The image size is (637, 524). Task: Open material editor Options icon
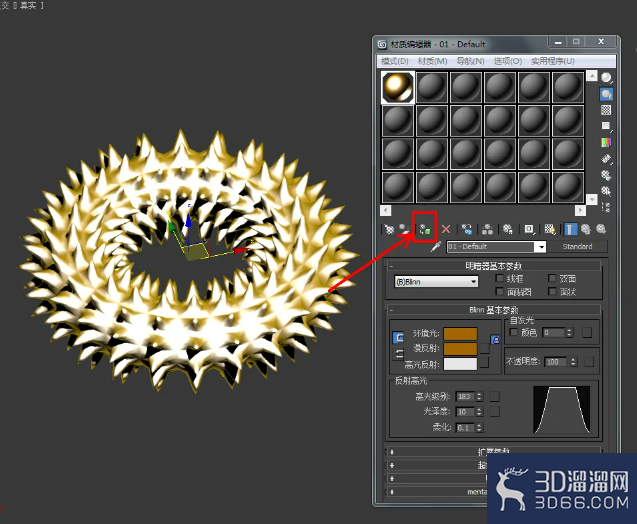pos(606,175)
